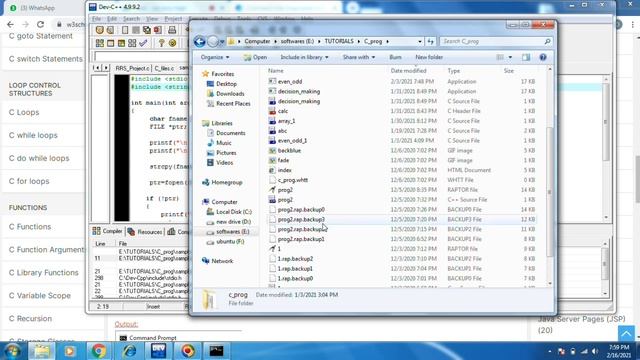Open C while loops tutorial link
Viewport: 640px width, 360px height.
[33, 135]
